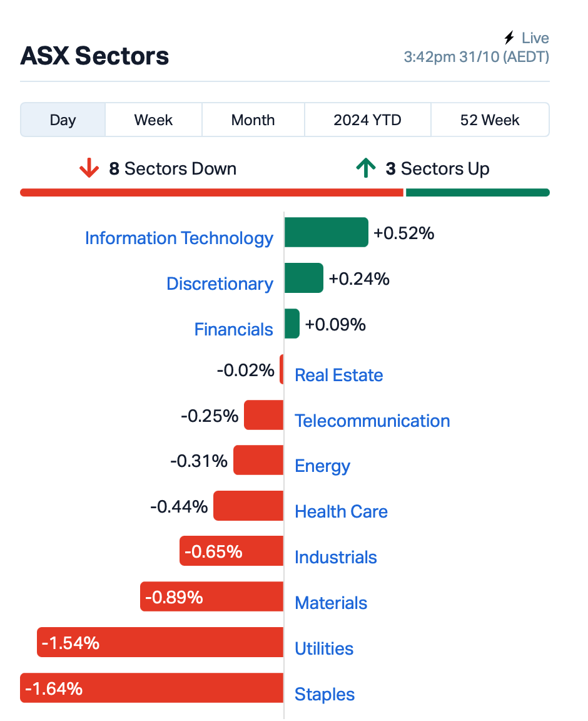
Task: Click the Industrials sector link
Action: coord(336,557)
